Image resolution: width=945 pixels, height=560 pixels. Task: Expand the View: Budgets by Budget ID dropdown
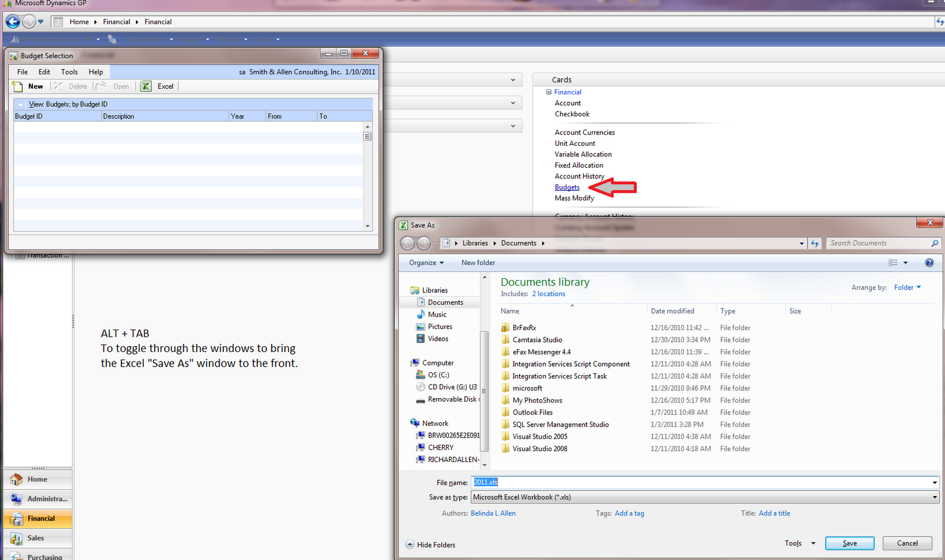point(21,105)
